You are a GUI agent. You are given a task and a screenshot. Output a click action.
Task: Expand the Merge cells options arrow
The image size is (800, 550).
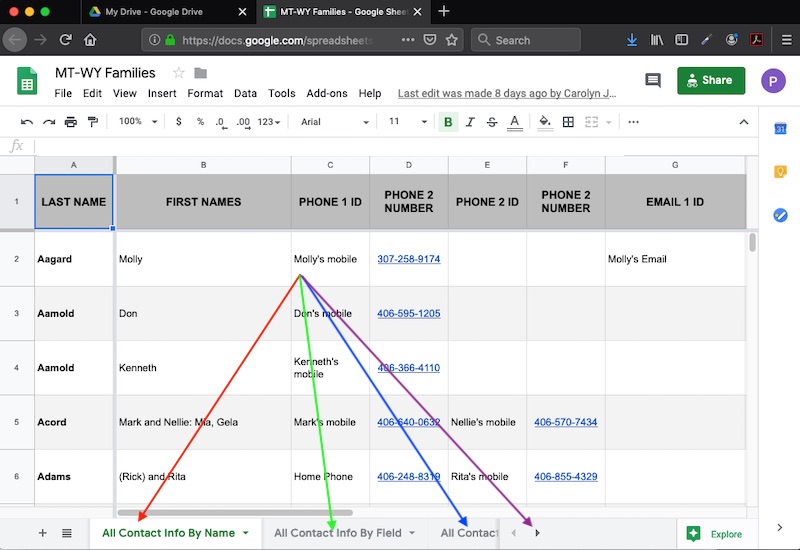point(608,122)
